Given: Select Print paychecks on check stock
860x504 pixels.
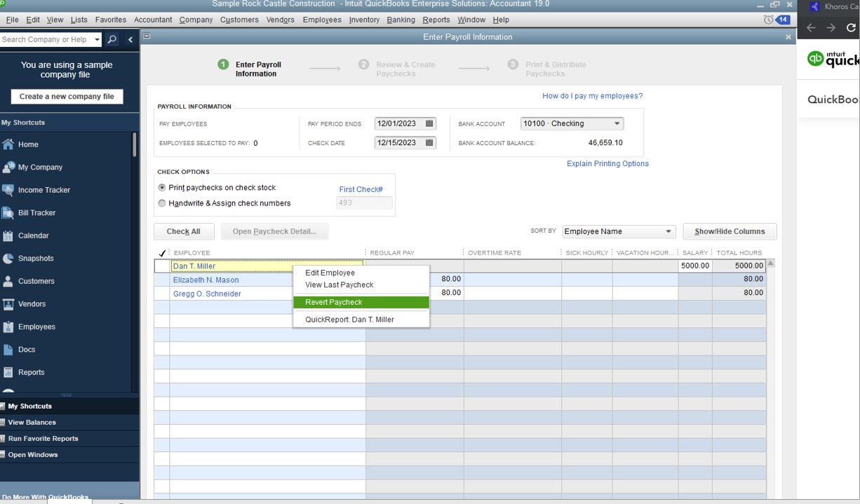Looking at the screenshot, I should 161,187.
